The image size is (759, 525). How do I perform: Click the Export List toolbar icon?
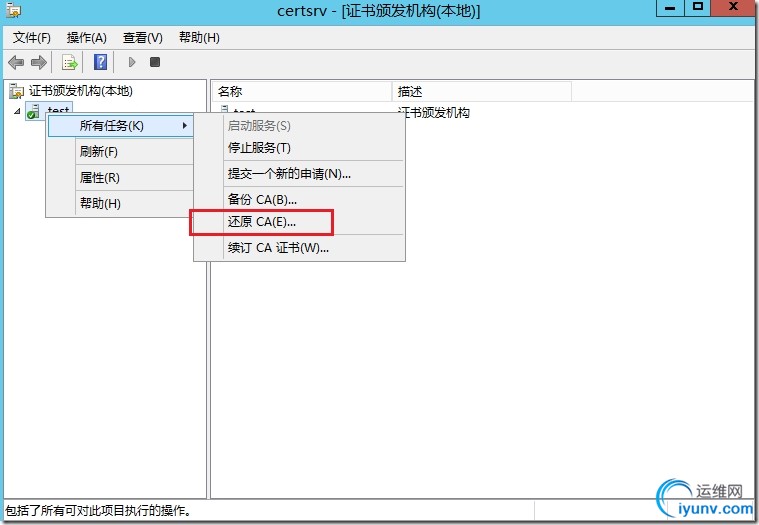tap(70, 62)
